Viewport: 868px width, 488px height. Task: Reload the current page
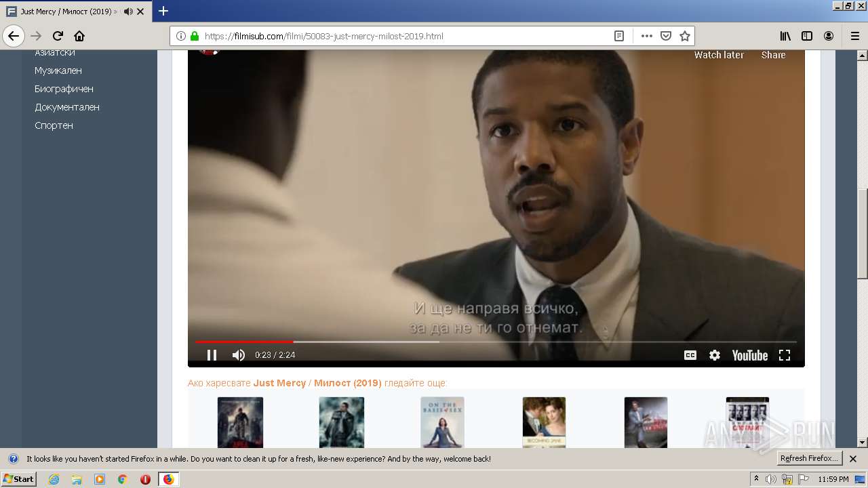58,36
